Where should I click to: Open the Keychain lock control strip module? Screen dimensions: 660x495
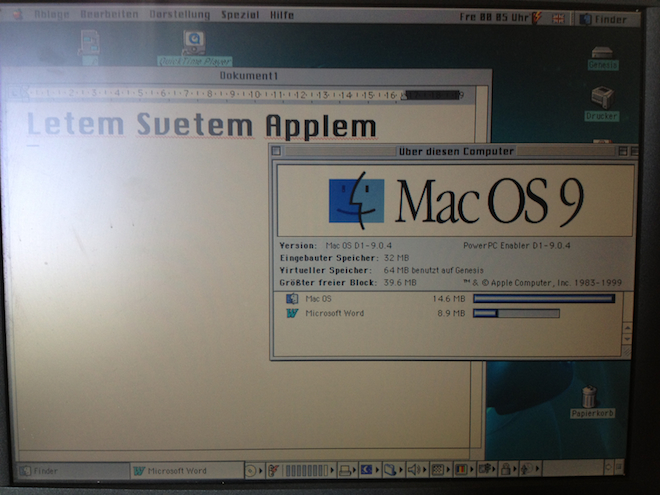[509, 468]
